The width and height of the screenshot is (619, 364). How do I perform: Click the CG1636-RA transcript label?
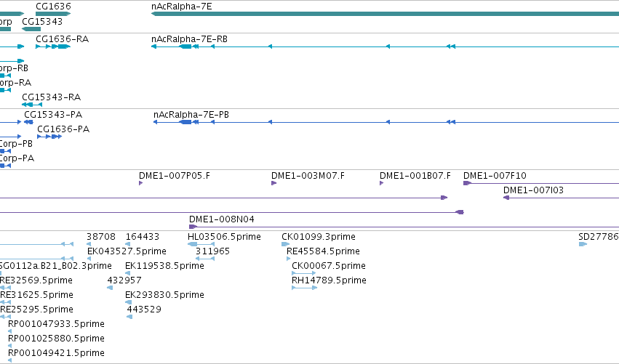63,39
